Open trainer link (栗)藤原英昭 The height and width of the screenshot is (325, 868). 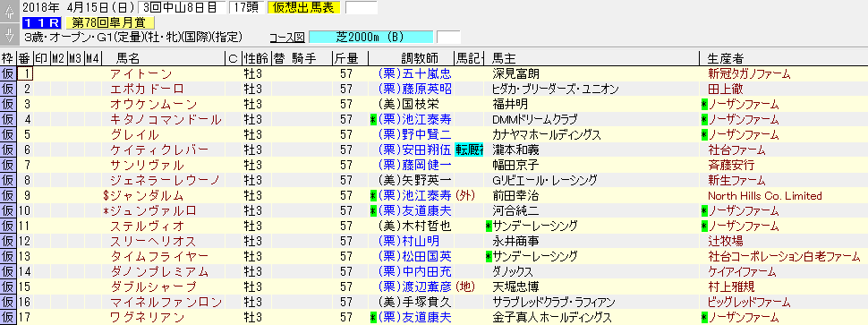click(x=414, y=90)
